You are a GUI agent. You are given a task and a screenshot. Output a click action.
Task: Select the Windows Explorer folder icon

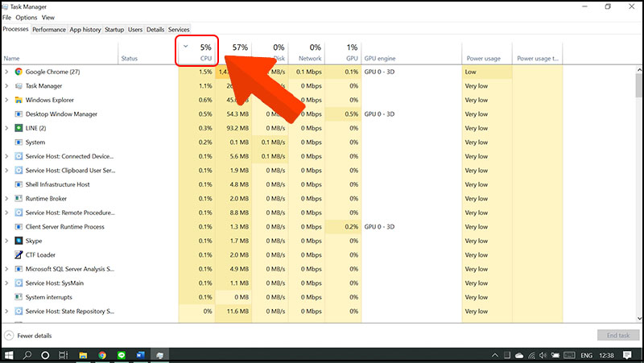(x=19, y=100)
